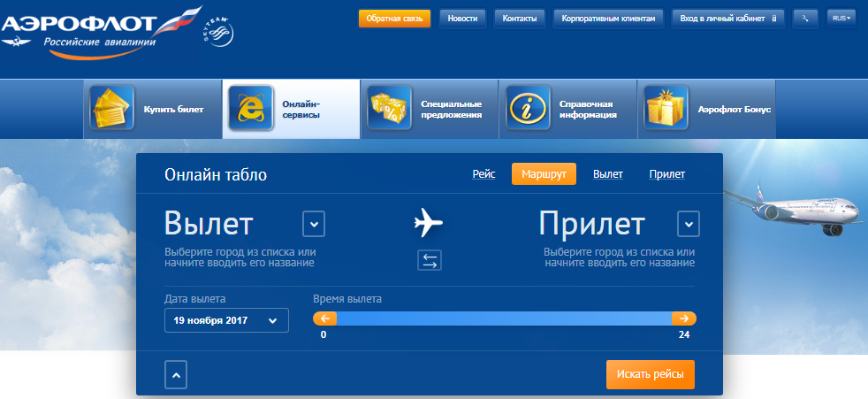Click the Онлайн-сервисы browser icon
Viewport: 868px width, 399px height.
click(250, 109)
